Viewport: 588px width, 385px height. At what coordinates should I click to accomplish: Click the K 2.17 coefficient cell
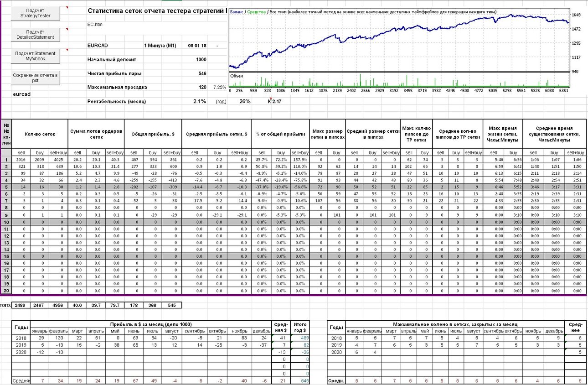pyautogui.click(x=274, y=101)
